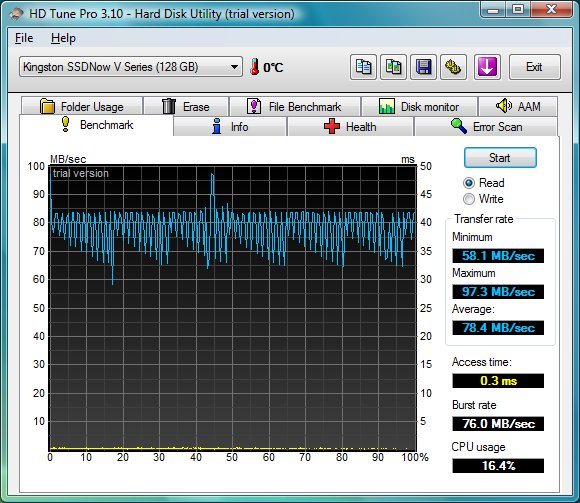
Task: Click the benchmark graph's transfer rate peak
Action: tap(212, 175)
